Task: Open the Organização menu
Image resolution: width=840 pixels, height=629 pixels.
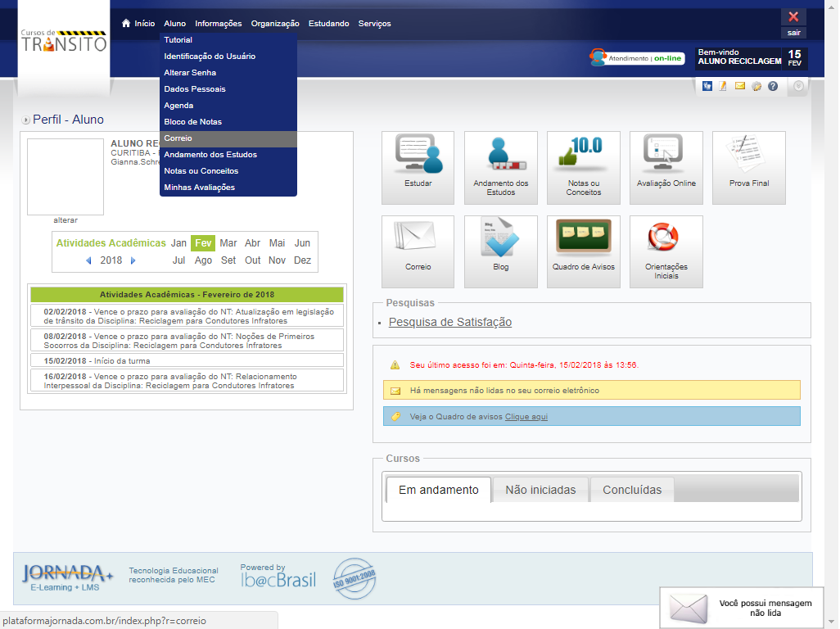Action: [x=275, y=24]
